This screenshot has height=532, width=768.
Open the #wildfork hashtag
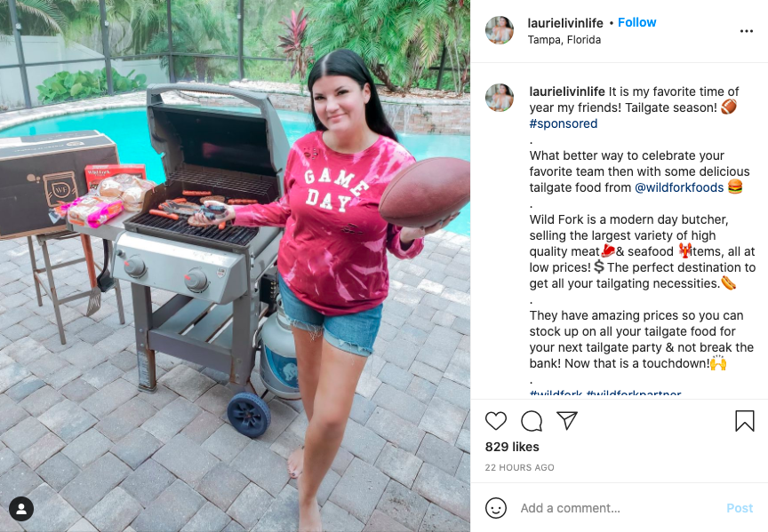[556, 393]
